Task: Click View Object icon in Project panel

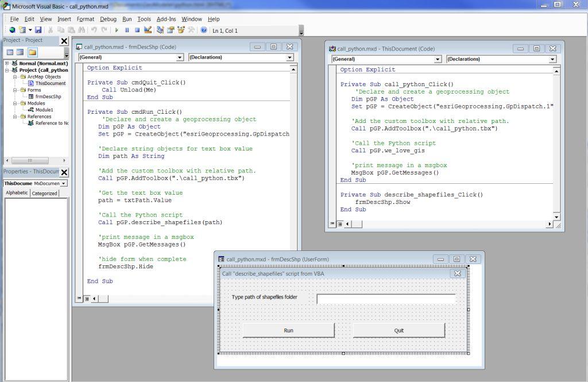Action: click(20, 53)
